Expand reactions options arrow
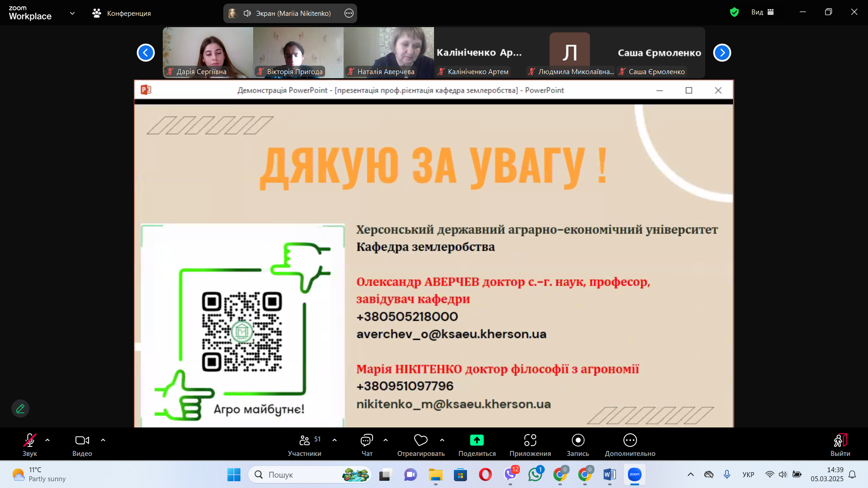868x488 pixels. (442, 440)
